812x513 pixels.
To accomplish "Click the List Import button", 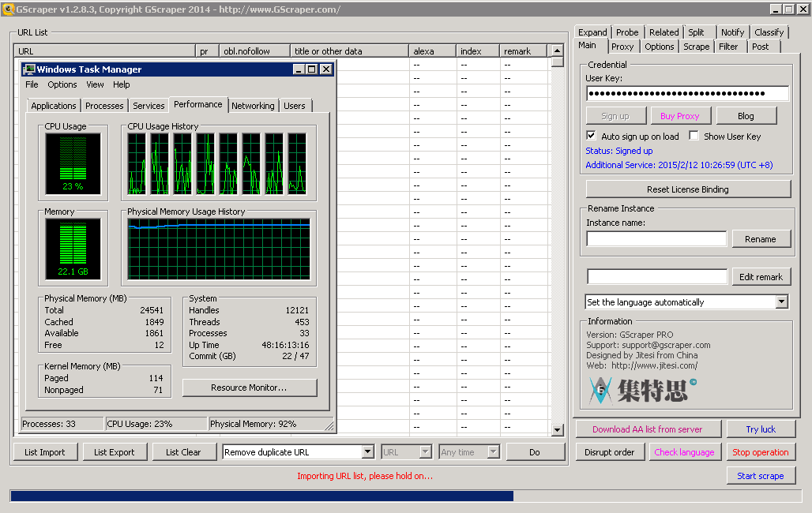I will click(x=45, y=452).
